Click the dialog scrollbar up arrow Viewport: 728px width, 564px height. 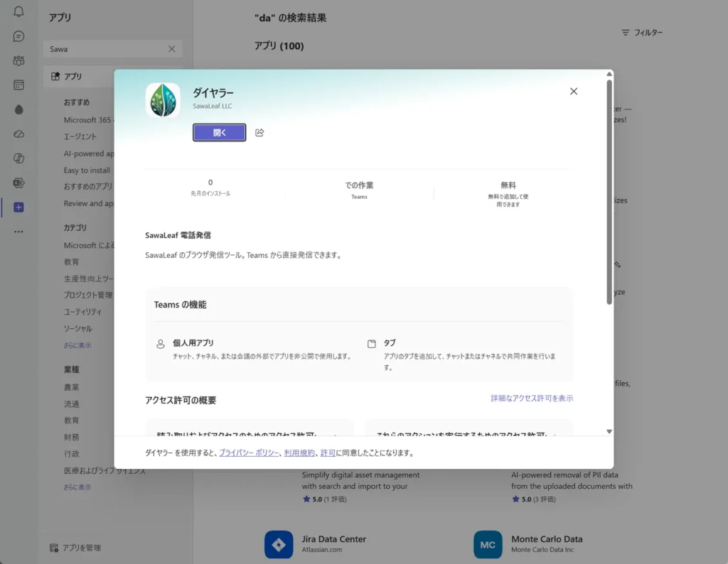(x=609, y=74)
